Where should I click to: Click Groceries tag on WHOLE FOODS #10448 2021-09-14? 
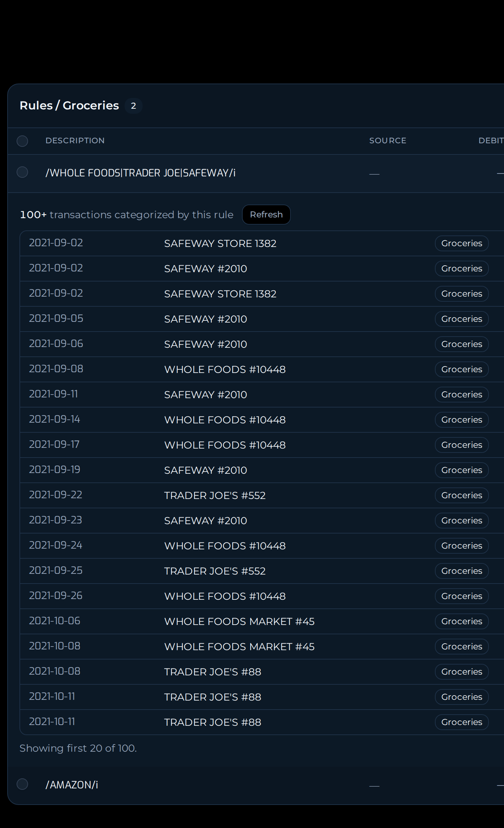click(462, 420)
